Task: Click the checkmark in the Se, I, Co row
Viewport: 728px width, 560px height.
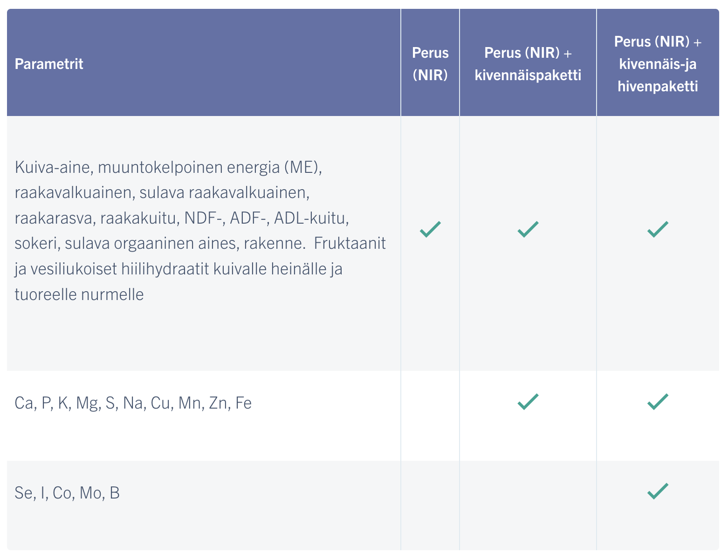Action: (x=658, y=491)
